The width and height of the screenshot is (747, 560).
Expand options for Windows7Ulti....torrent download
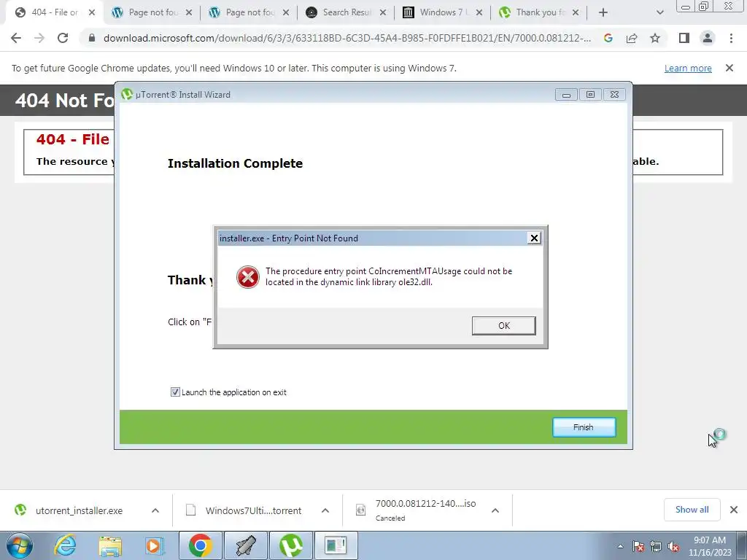coord(325,510)
